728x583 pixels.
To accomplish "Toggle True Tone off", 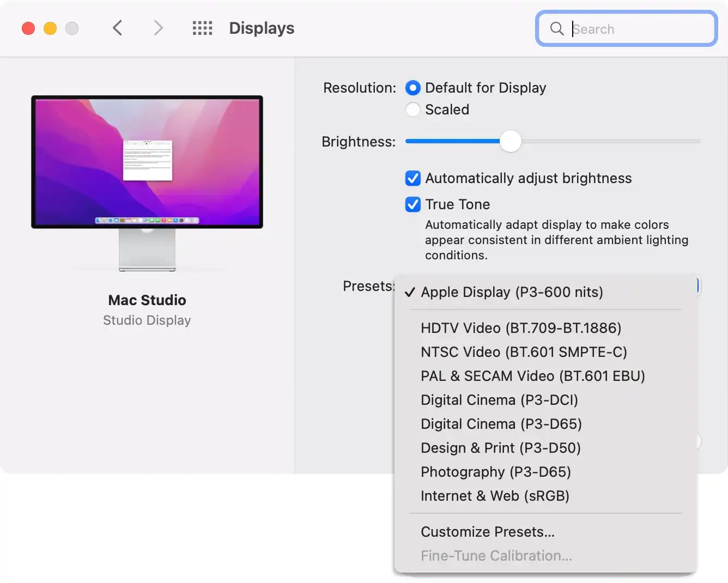I will (x=413, y=204).
